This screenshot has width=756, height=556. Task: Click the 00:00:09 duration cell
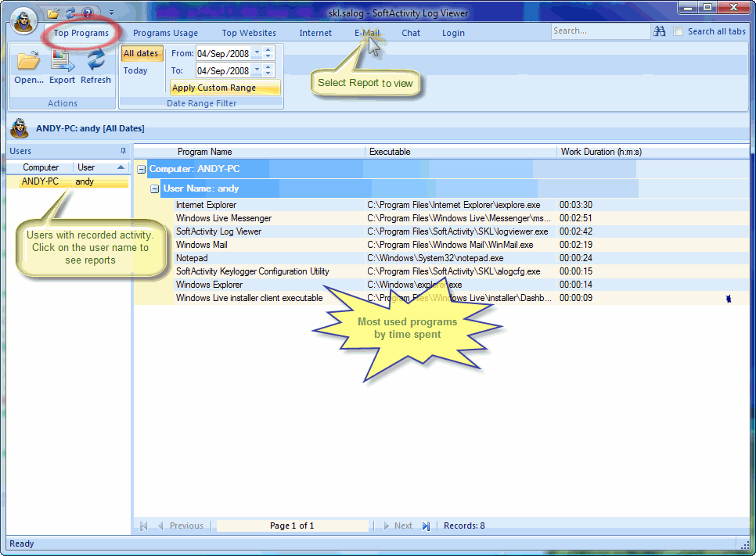576,298
